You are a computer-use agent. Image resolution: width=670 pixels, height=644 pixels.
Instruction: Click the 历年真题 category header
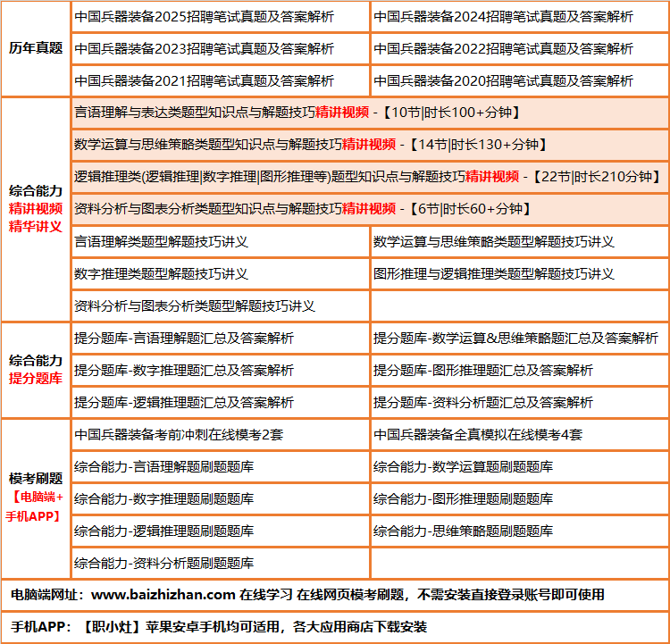coord(36,48)
